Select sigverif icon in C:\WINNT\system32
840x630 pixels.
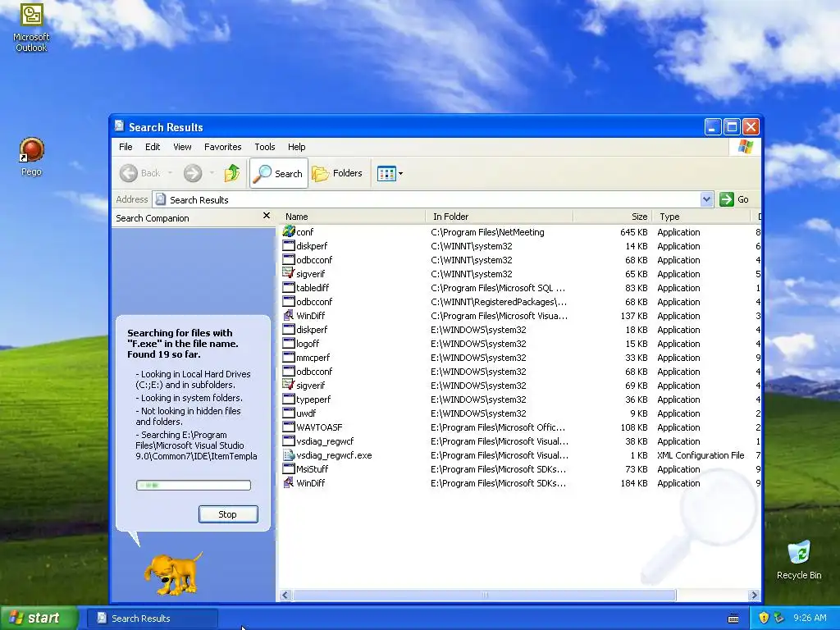click(289, 273)
